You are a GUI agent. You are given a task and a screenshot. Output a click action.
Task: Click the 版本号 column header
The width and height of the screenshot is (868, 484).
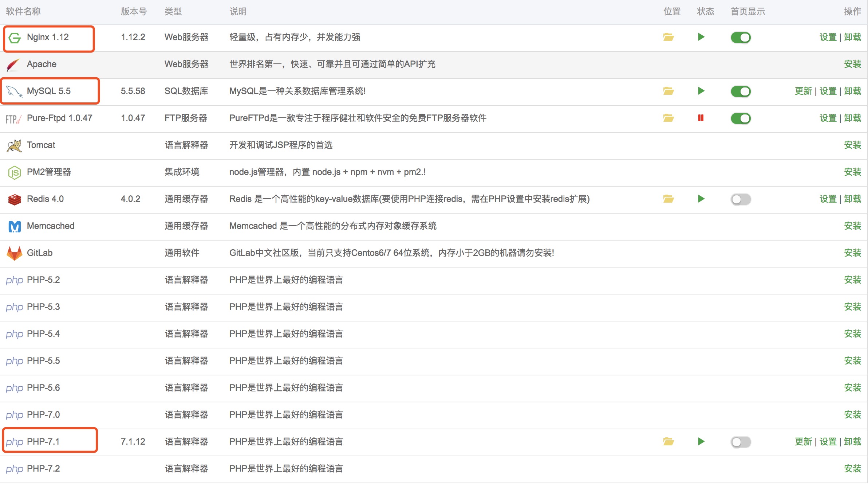click(134, 12)
